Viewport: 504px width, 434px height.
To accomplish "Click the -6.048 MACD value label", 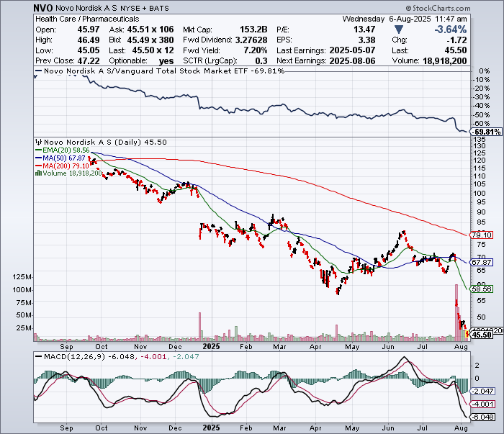I will coord(482,417).
